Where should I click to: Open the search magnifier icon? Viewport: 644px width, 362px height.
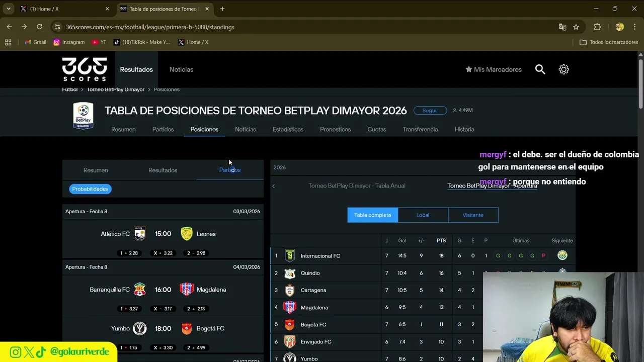[540, 69]
